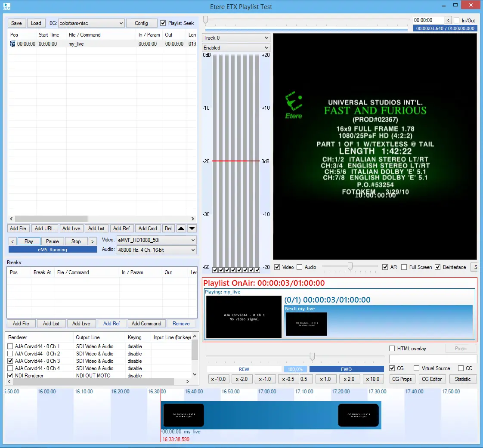Viewport: 483px width, 448px height.
Task: Click the next item arrow beside Stop
Action: [92, 241]
